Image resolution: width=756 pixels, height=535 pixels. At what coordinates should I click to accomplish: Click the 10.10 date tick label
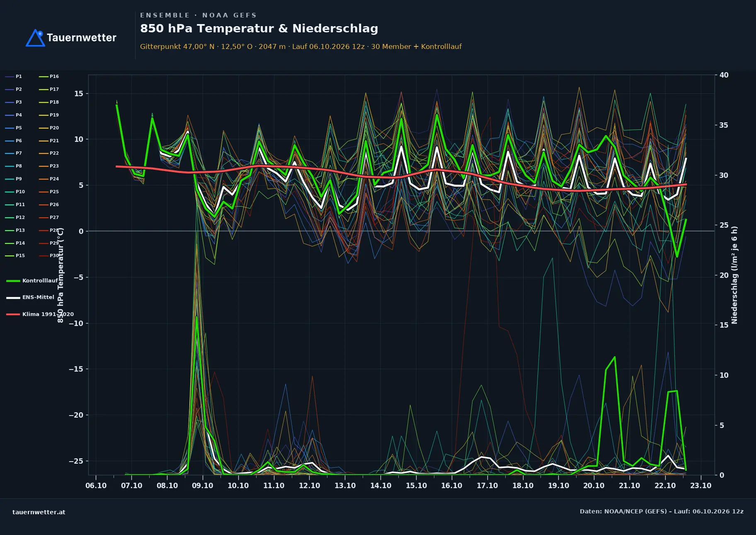[x=238, y=486]
